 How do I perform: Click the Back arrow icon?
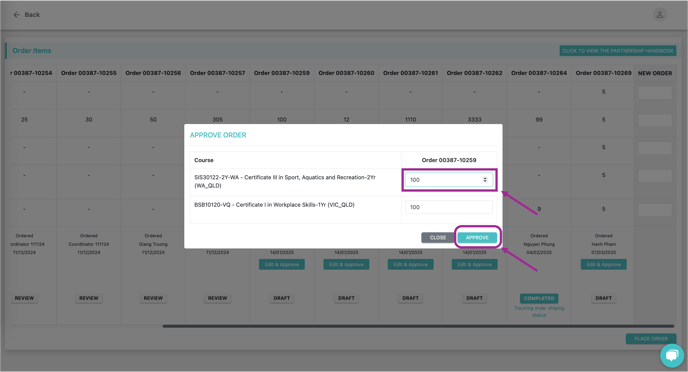coord(17,14)
